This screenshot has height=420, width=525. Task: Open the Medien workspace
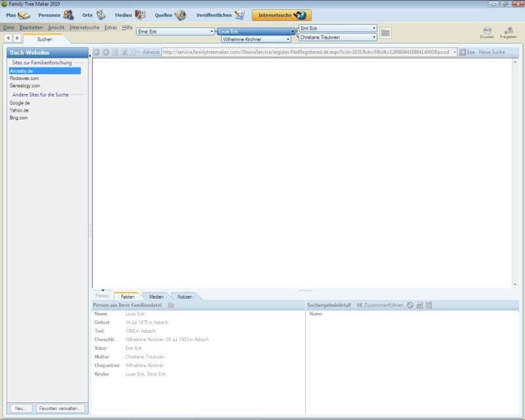(130, 15)
